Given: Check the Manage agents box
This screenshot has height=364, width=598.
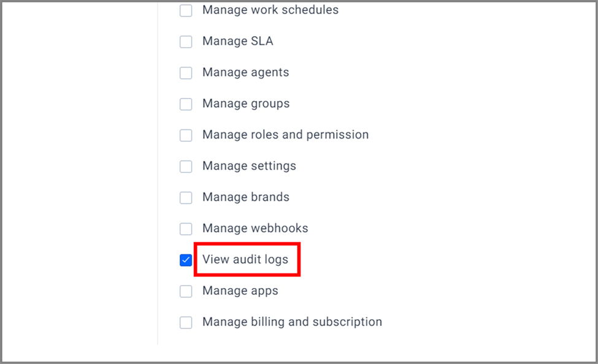Looking at the screenshot, I should click(x=186, y=73).
